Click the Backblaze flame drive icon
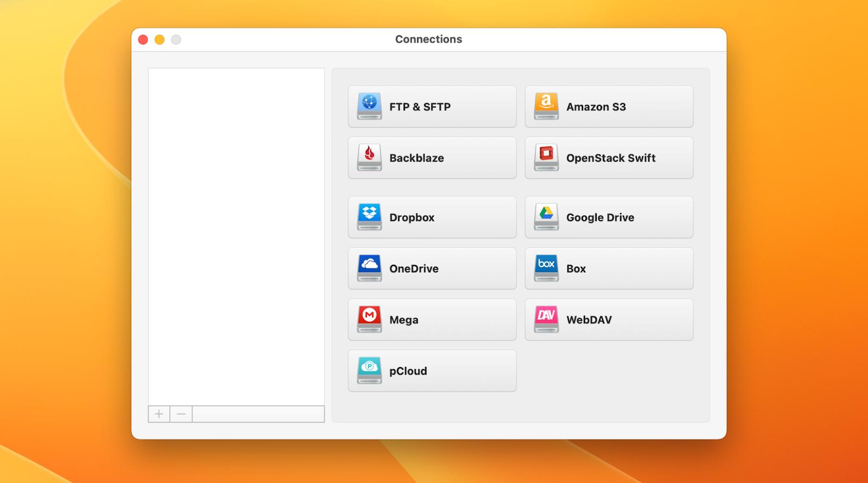868x483 pixels. [x=369, y=158]
